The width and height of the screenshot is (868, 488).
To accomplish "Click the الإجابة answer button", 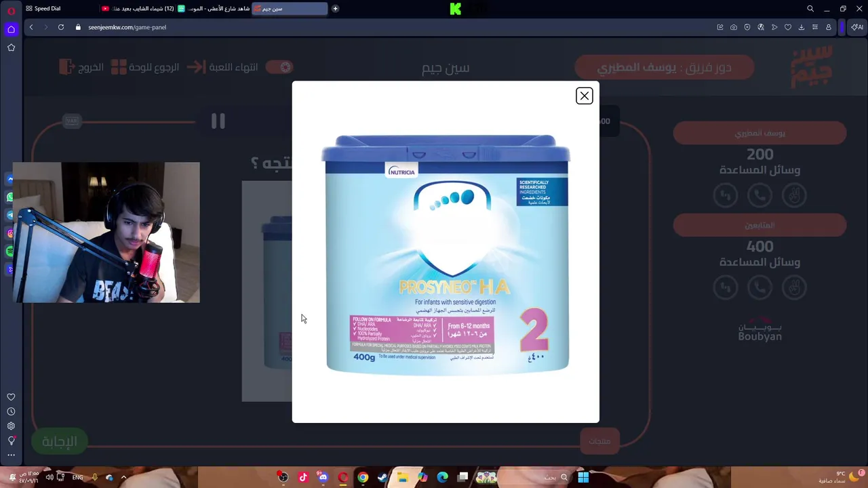I will pyautogui.click(x=60, y=441).
